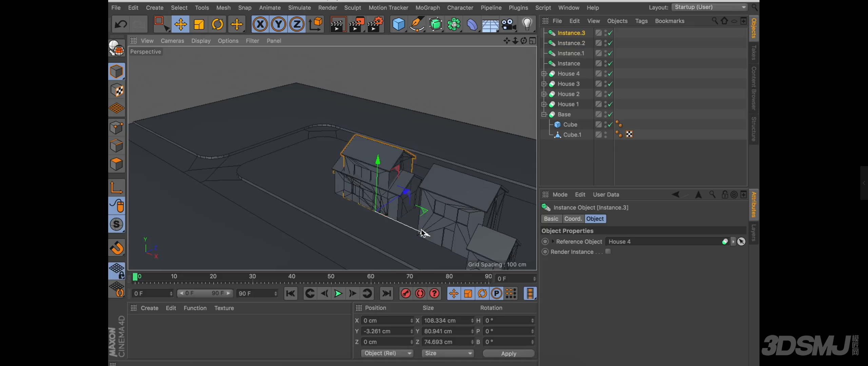
Task: Toggle visibility dots of Base
Action: point(606,114)
